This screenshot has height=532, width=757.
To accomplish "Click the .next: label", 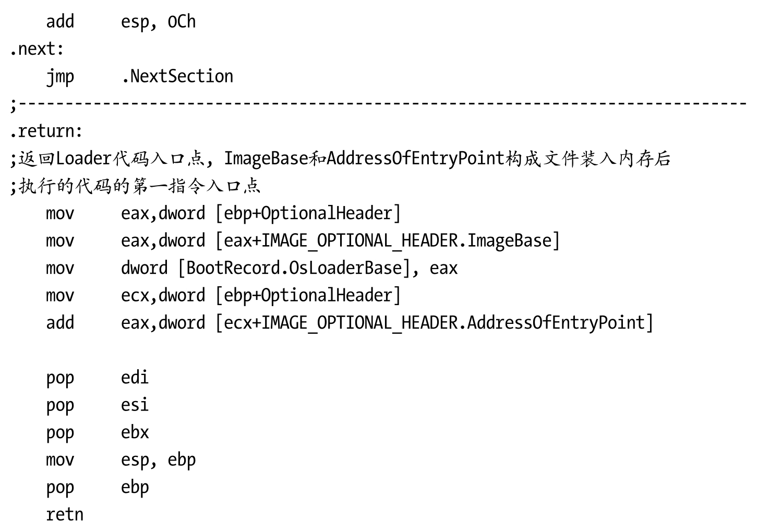I will tap(37, 49).
